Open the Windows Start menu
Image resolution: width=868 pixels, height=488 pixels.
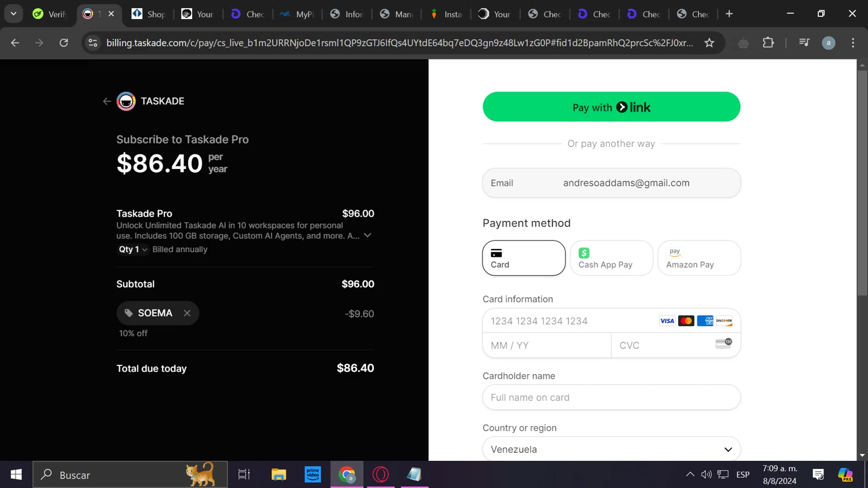(16, 475)
